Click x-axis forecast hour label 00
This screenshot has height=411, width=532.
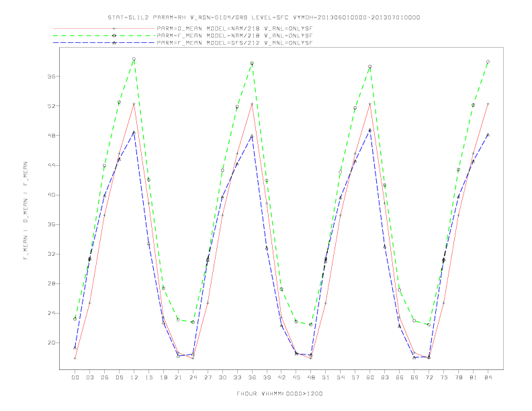point(75,377)
